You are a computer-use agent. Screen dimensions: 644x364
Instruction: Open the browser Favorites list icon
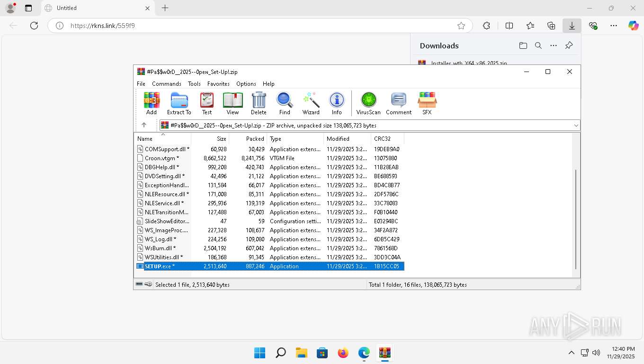click(530, 26)
